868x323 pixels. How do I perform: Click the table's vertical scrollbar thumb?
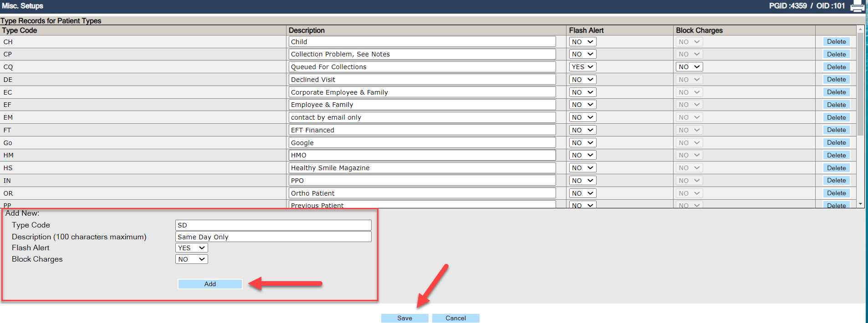[x=860, y=84]
